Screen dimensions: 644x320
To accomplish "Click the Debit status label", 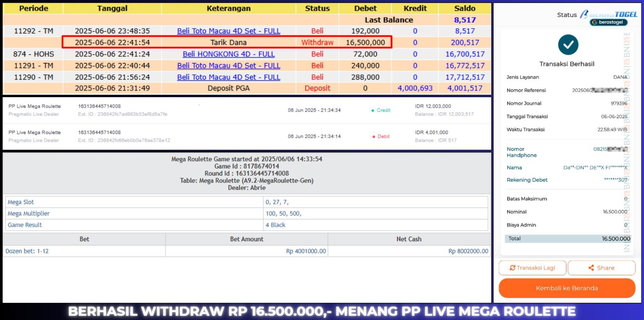I will pos(383,137).
